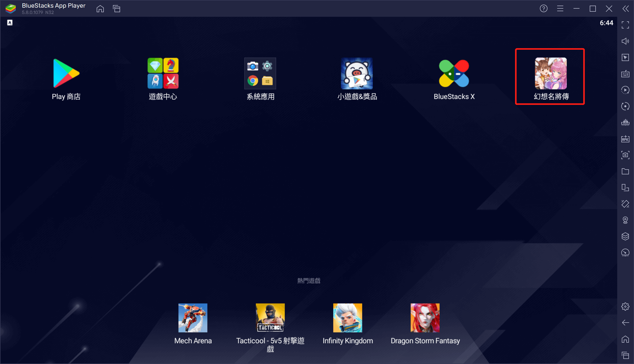634x364 pixels.
Task: Open the multi-instance manager layers icon
Action: point(625,236)
